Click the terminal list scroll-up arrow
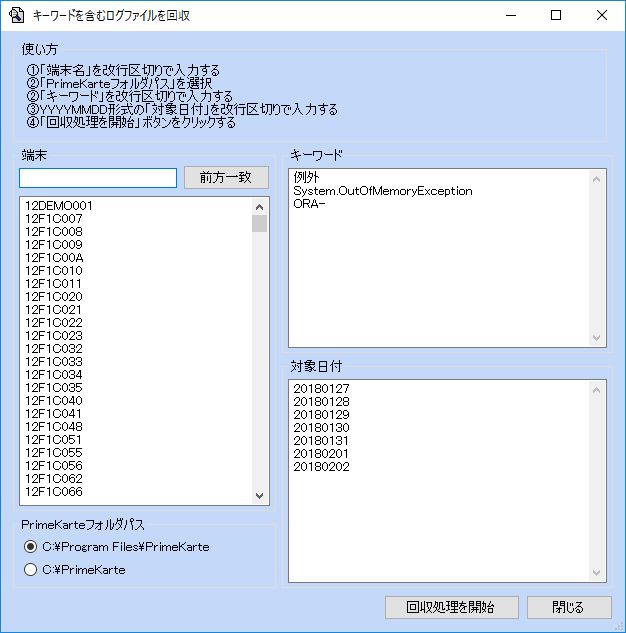 point(260,207)
